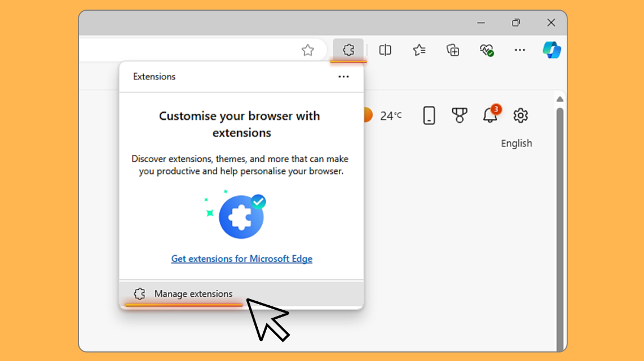Launch the Copilot icon
This screenshot has height=361, width=644.
(x=552, y=50)
